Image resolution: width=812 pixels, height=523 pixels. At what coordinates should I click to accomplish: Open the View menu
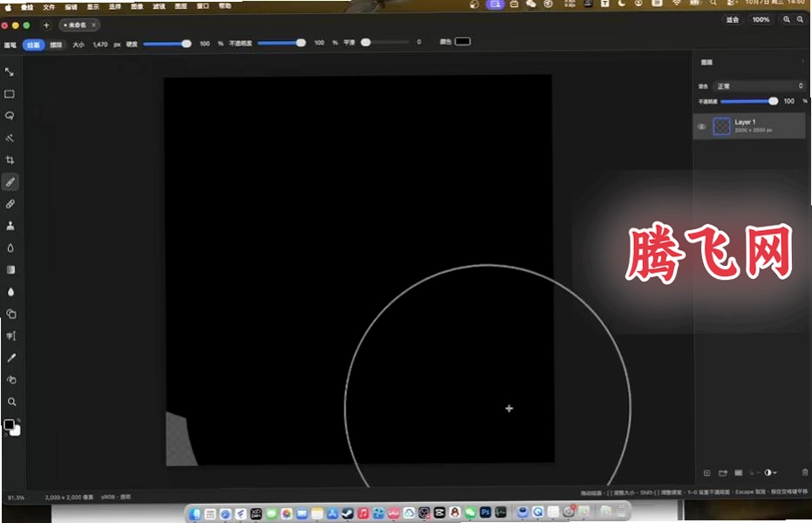(92, 7)
